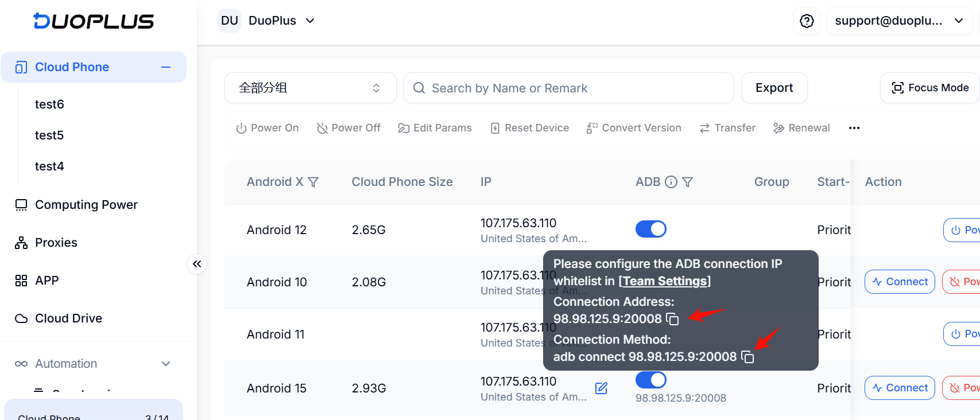This screenshot has height=420, width=980.
Task: Click the Android 12 cell
Action: click(277, 230)
